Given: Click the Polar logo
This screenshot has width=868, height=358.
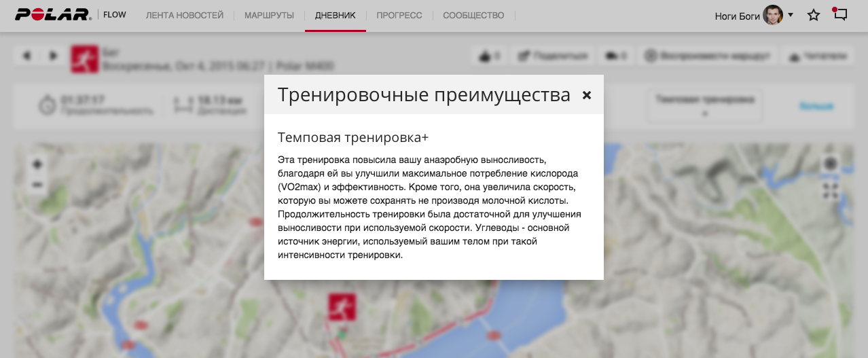Looking at the screenshot, I should [x=53, y=15].
